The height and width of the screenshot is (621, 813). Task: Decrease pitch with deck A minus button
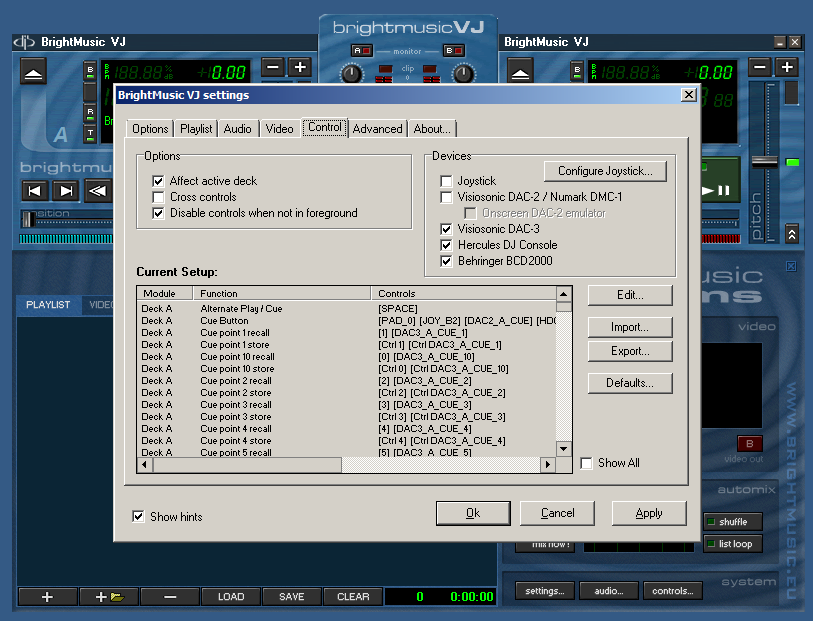273,67
